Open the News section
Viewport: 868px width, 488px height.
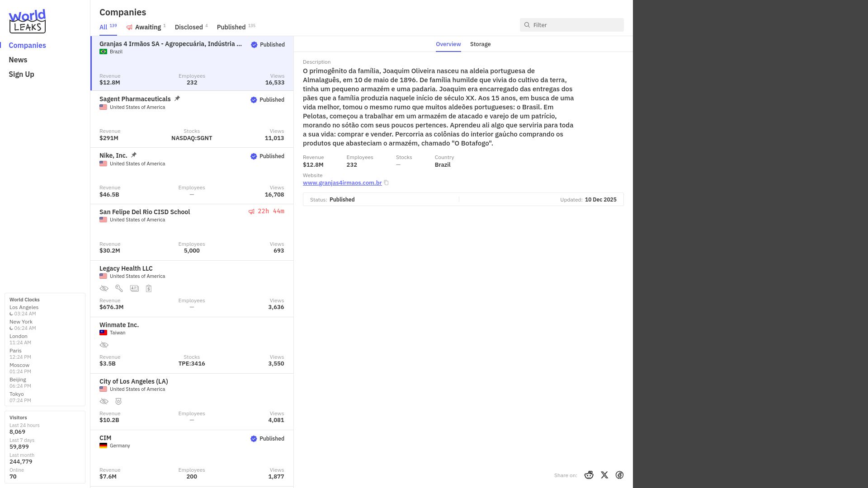point(18,60)
